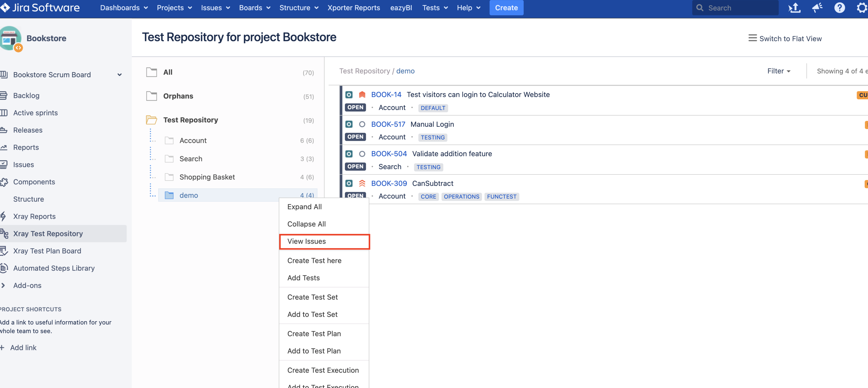This screenshot has height=388, width=868.
Task: Click the Xray Reports lightning icon
Action: click(3, 216)
